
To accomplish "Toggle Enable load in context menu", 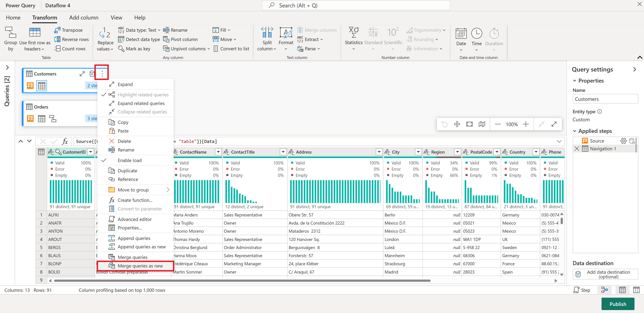I will coord(129,160).
